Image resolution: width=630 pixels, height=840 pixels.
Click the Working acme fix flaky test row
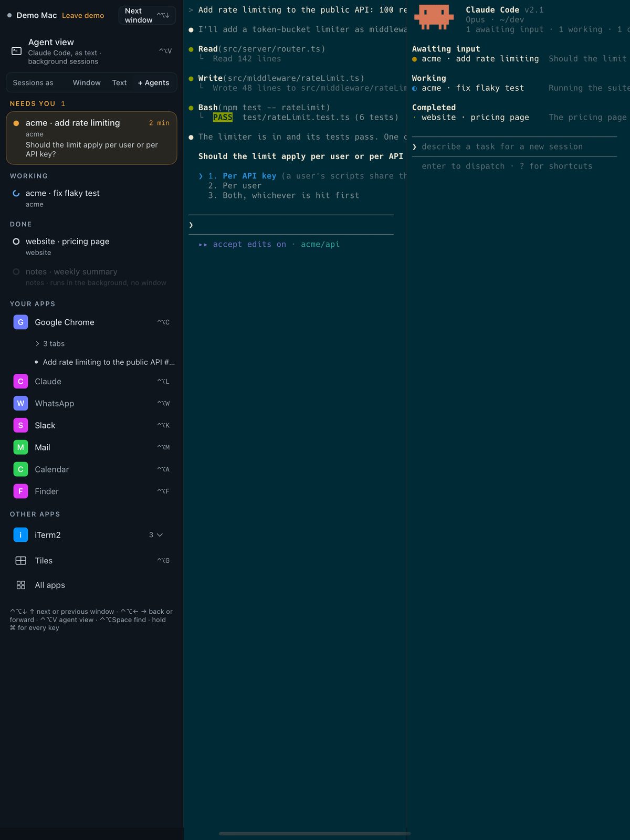(x=521, y=88)
